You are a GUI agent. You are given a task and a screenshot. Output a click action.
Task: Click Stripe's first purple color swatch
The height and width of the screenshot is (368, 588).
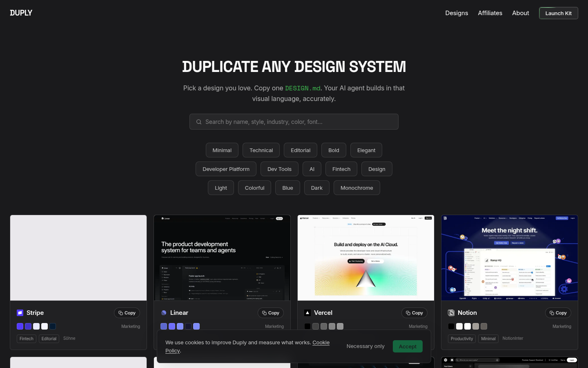coord(20,326)
